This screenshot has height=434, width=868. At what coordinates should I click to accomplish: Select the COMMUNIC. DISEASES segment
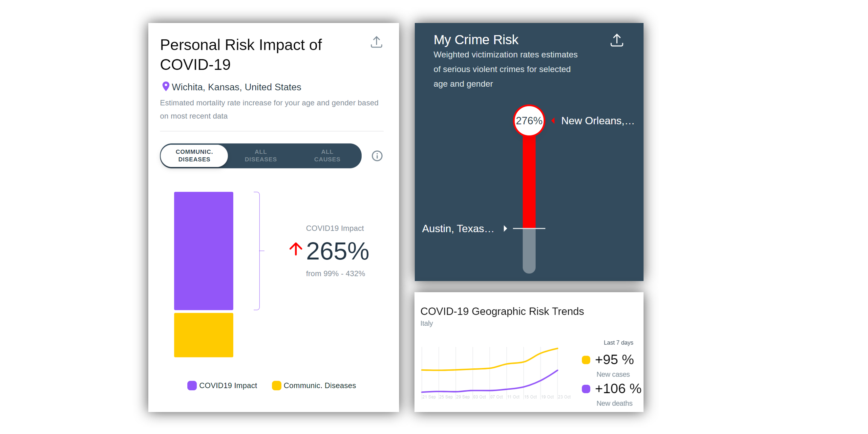click(194, 156)
